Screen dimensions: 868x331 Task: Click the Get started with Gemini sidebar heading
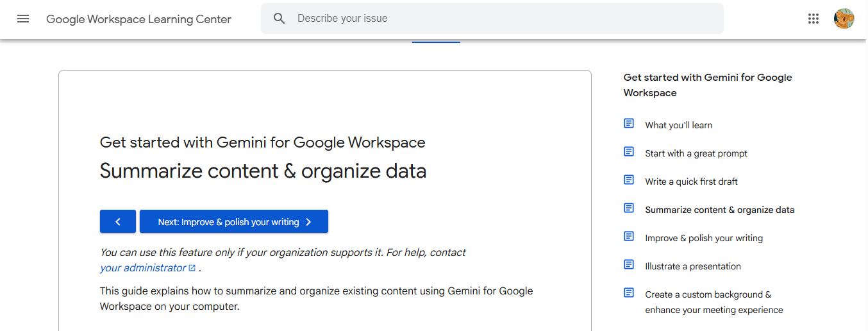(x=708, y=85)
